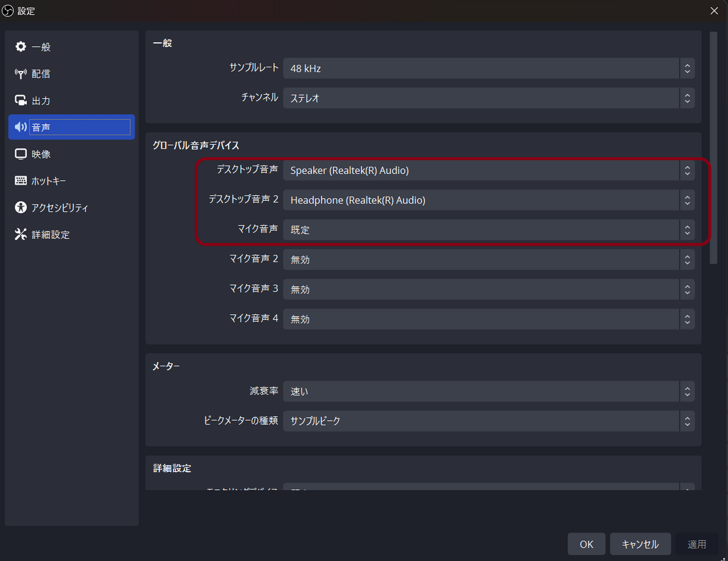728x561 pixels.
Task: Click the 詳細設定 section heading in panel
Action: pos(172,468)
